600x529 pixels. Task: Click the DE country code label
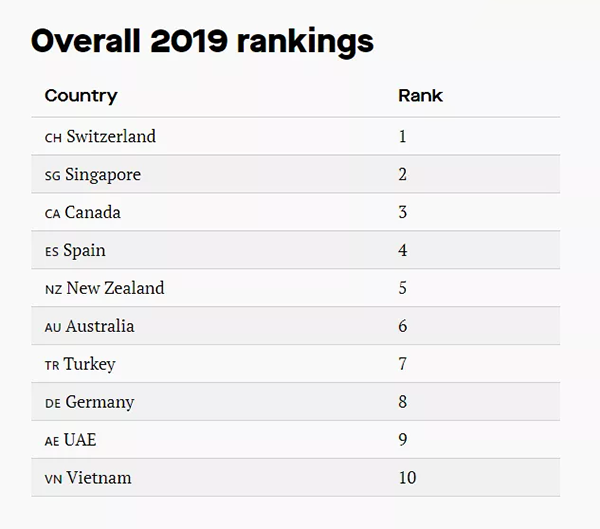pyautogui.click(x=53, y=403)
